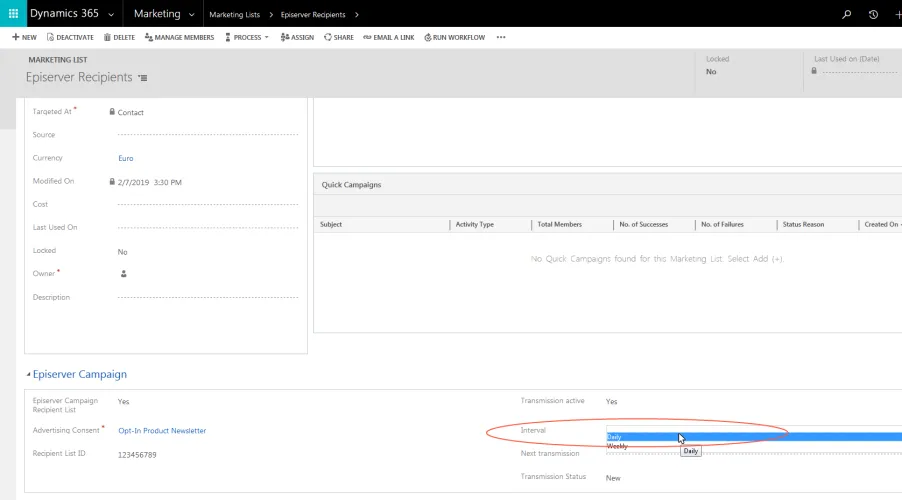Click the Euro currency link
The height and width of the screenshot is (500, 902).
125,158
